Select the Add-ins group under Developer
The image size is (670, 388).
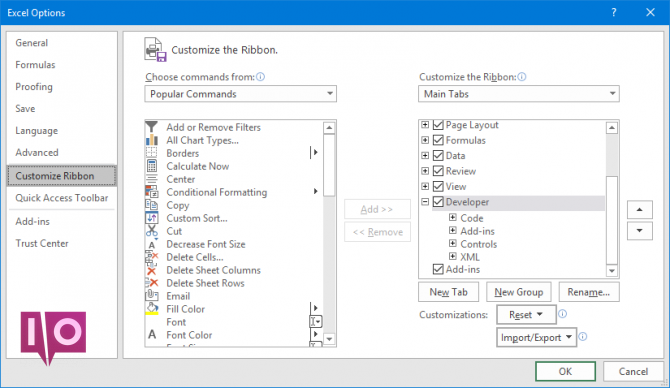tap(477, 231)
